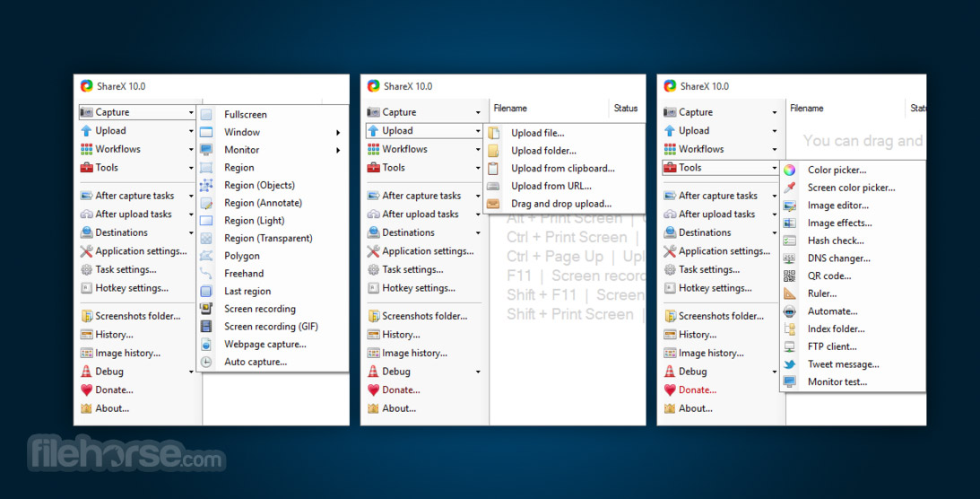Click the Webpage capture icon
Viewport: 980px width, 499px height.
(x=206, y=344)
